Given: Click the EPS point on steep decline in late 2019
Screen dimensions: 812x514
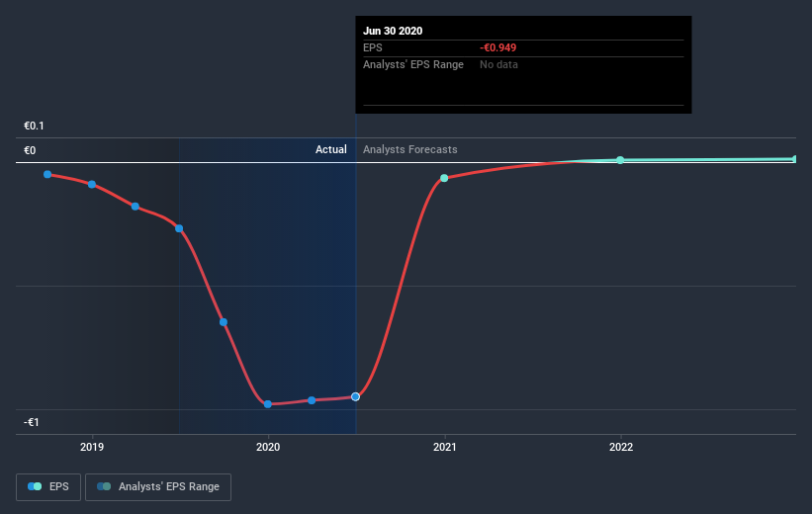Looking at the screenshot, I should pyautogui.click(x=224, y=322).
